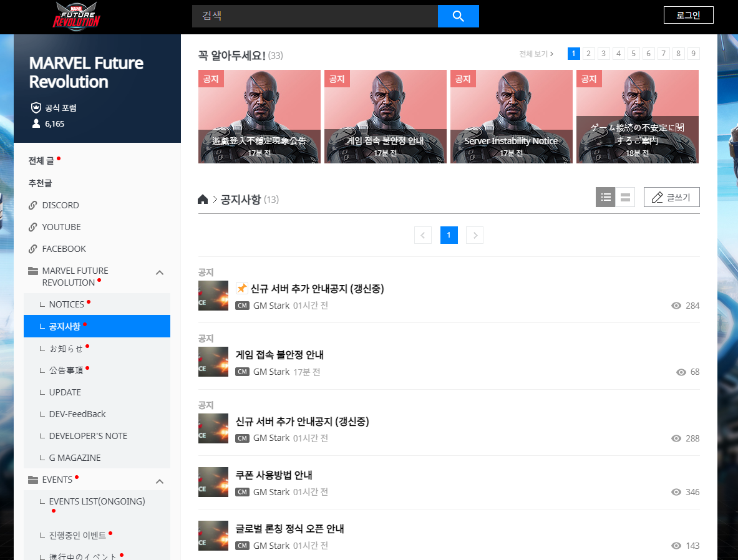Click the Marvel Future Revolution logo

coord(76,17)
